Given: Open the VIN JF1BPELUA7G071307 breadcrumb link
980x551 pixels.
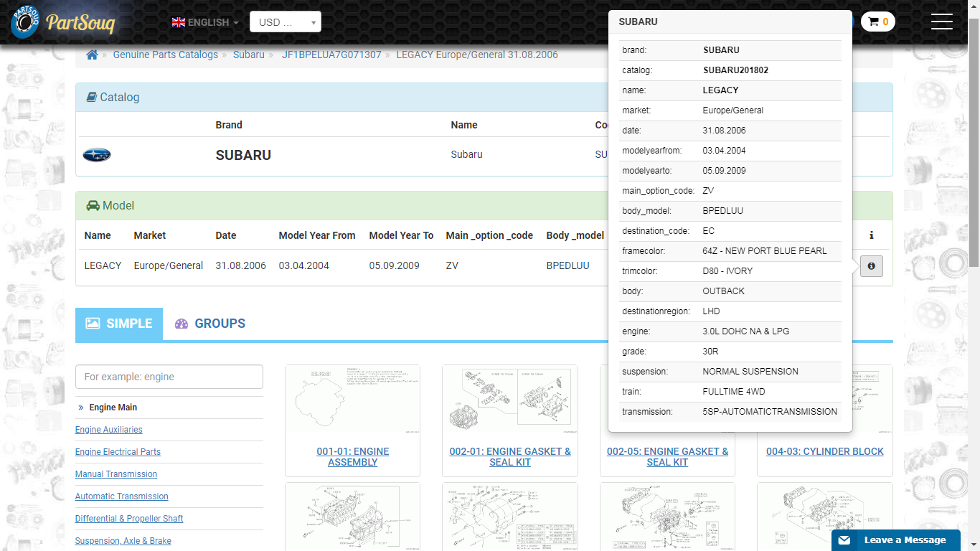Looking at the screenshot, I should click(331, 55).
